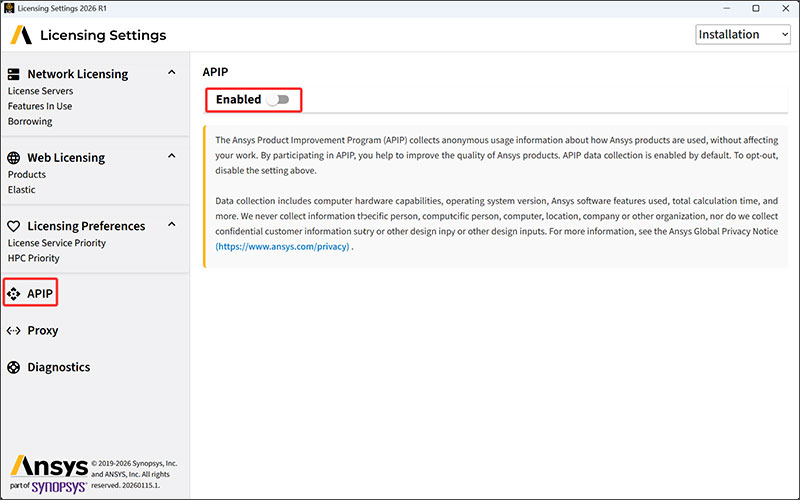Open HPC Priority settings

pyautogui.click(x=34, y=259)
